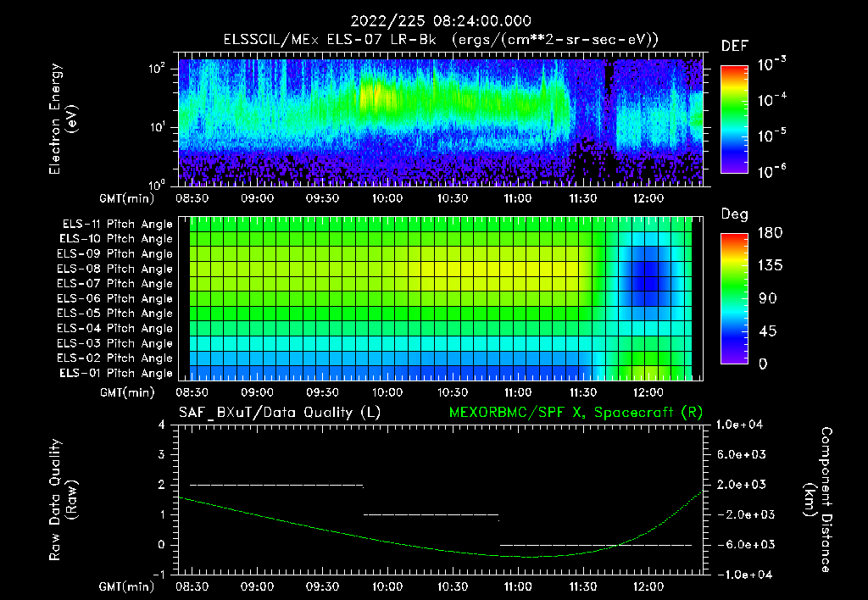This screenshot has width=868, height=600.
Task: Click the 180 value on the Deg scale
Action: pos(770,233)
